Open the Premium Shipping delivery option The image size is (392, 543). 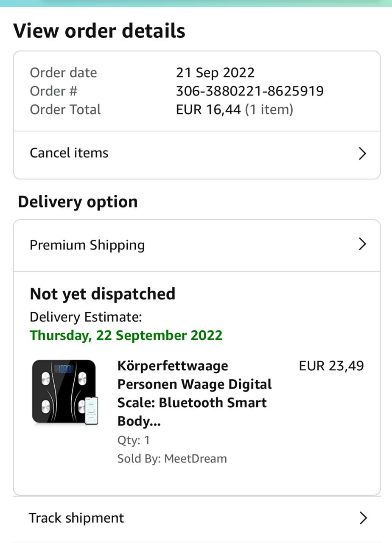(x=87, y=245)
